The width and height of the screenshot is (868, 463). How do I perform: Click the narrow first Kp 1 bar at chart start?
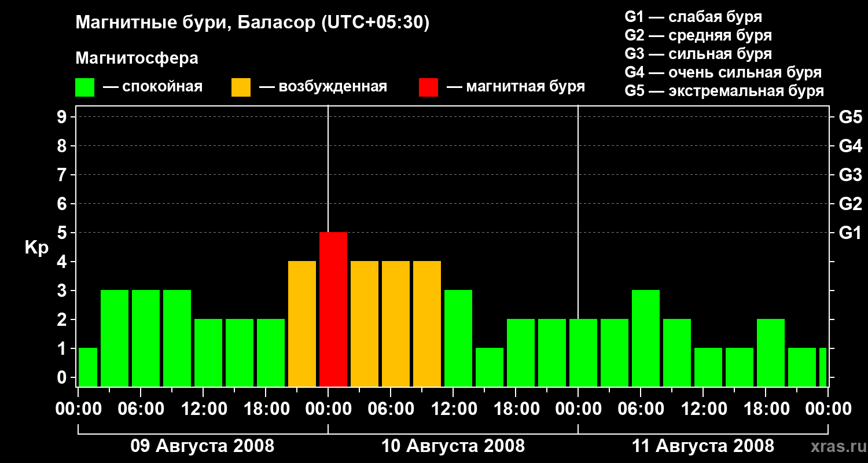coord(88,367)
